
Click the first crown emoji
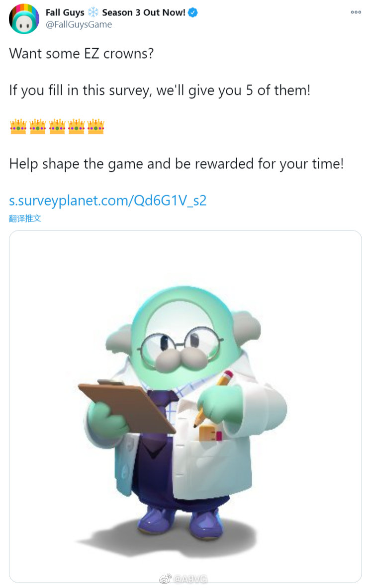[x=18, y=127]
